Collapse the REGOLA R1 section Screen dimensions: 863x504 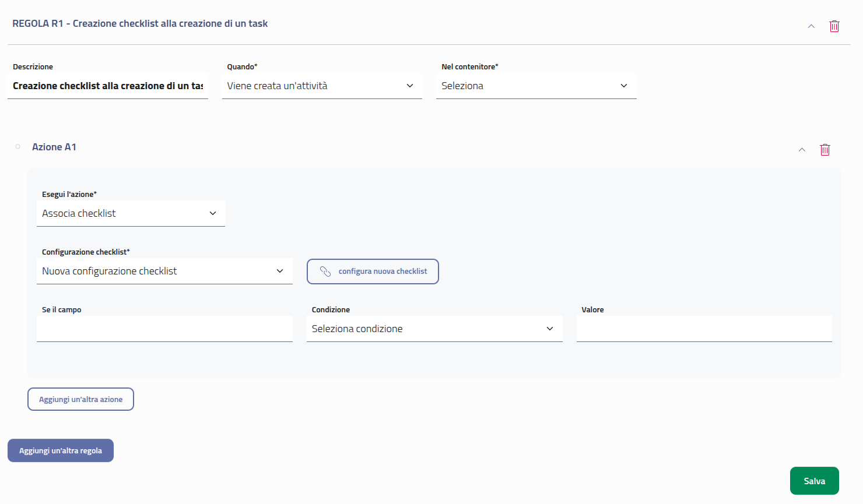pos(811,26)
